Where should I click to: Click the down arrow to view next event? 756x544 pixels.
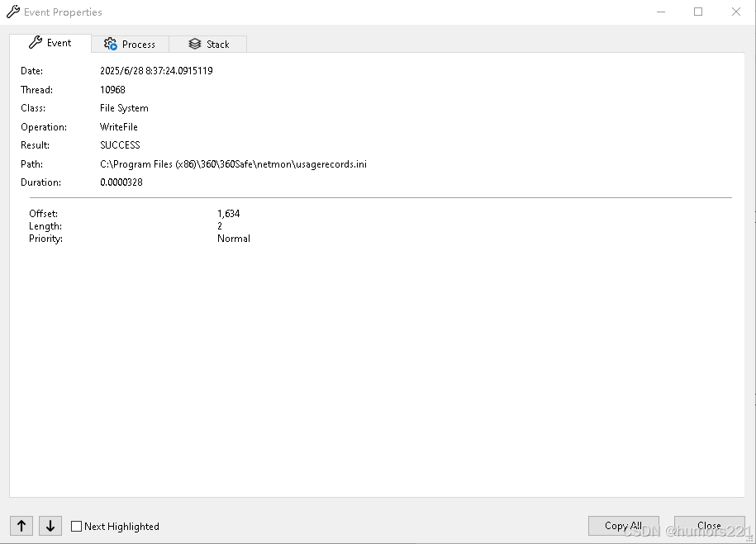pyautogui.click(x=50, y=526)
